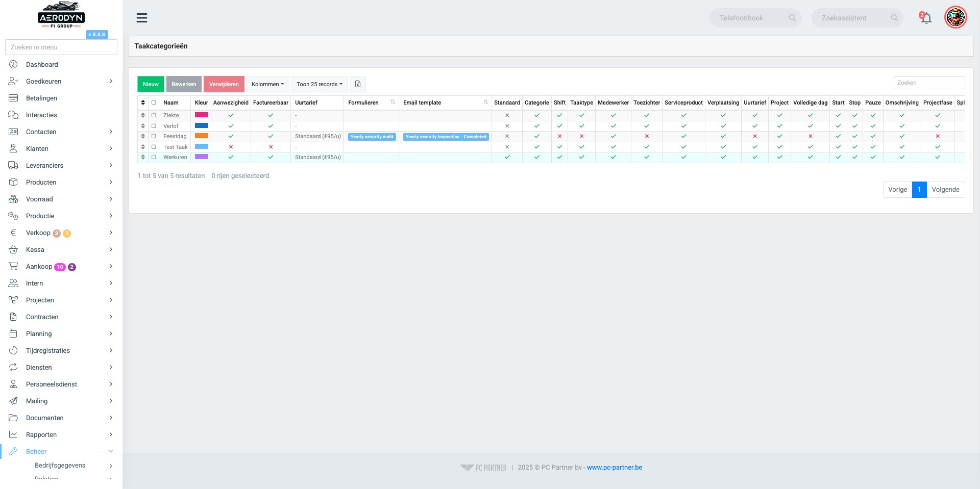Click the Bewerken button
The width and height of the screenshot is (980, 489).
coord(184,84)
